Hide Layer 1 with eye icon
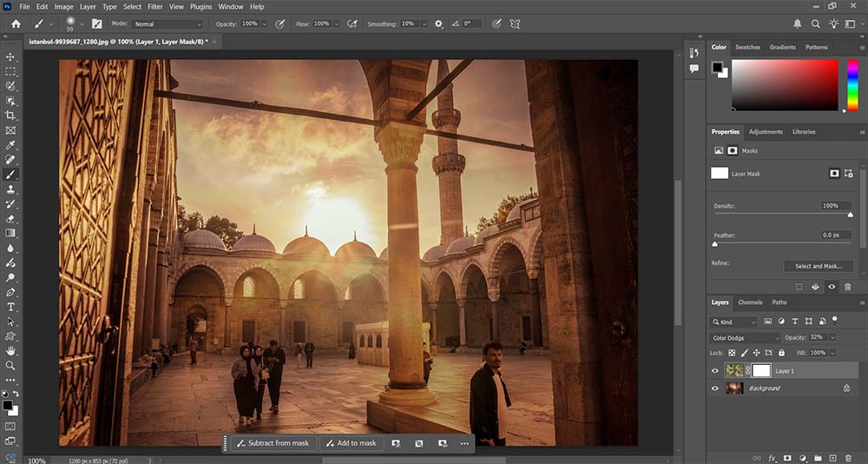Viewport: 868px width, 464px height. click(x=716, y=371)
